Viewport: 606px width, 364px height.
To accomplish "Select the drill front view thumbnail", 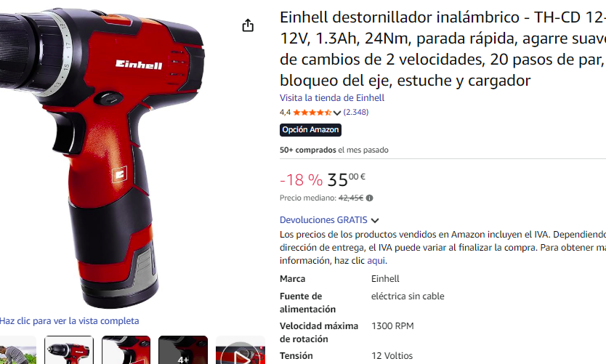I will [x=69, y=350].
